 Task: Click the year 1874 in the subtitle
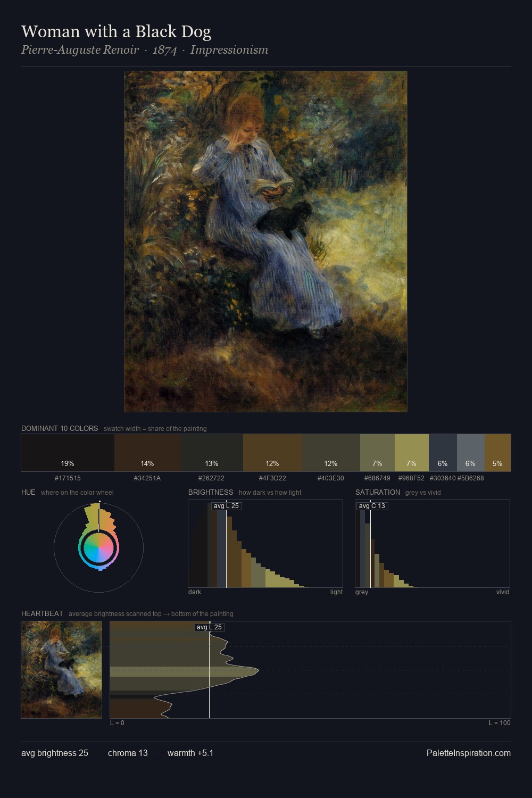tap(164, 50)
